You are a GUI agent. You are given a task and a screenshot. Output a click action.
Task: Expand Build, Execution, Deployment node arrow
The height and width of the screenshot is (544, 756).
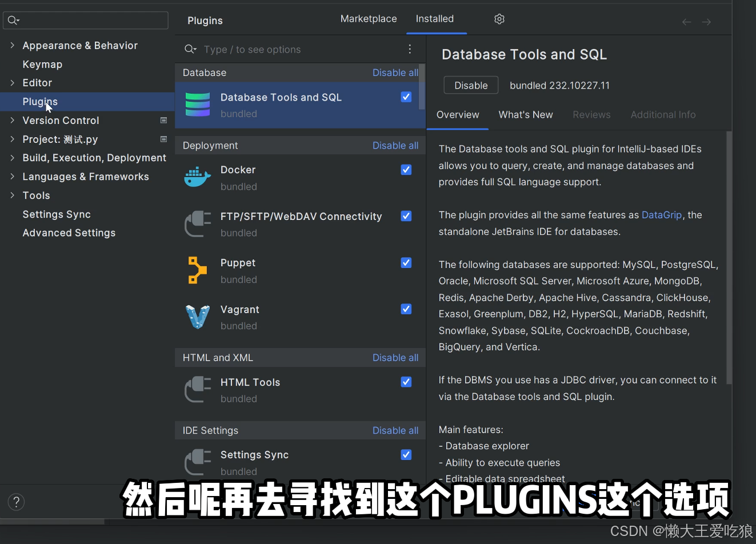[12, 158]
